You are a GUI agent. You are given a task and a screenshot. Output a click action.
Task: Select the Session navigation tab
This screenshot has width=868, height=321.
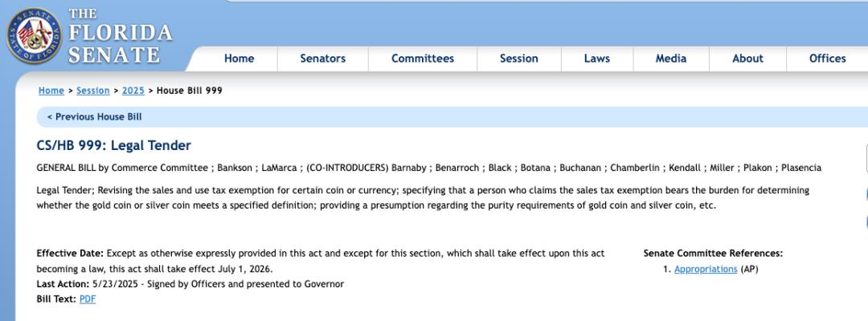point(518,59)
